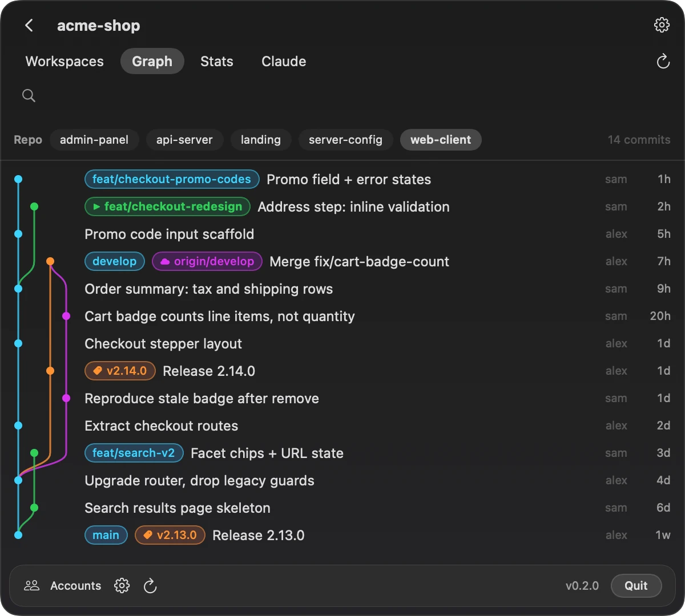Filter by admin-panel repo
The image size is (685, 616).
94,140
